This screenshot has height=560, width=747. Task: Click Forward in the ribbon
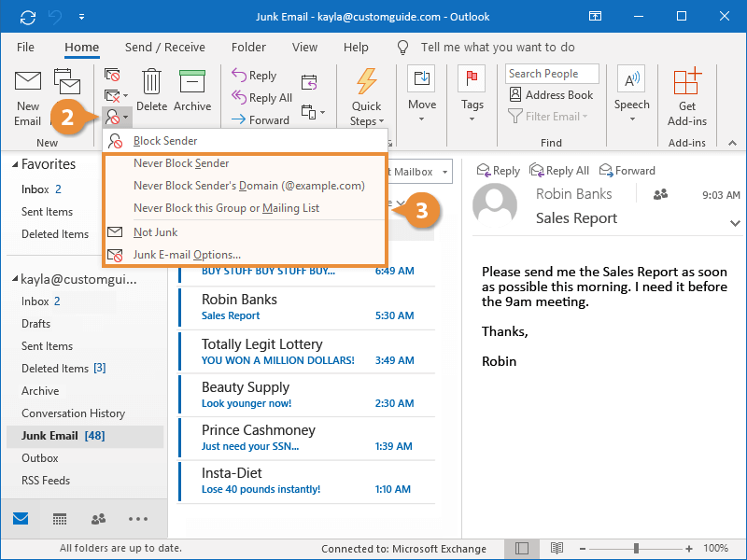click(261, 120)
